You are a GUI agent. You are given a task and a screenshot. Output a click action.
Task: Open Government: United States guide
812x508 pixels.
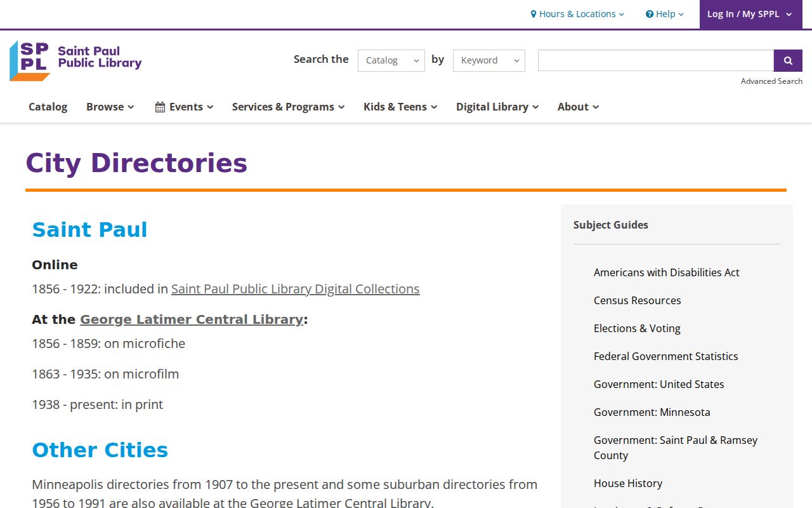tap(659, 384)
